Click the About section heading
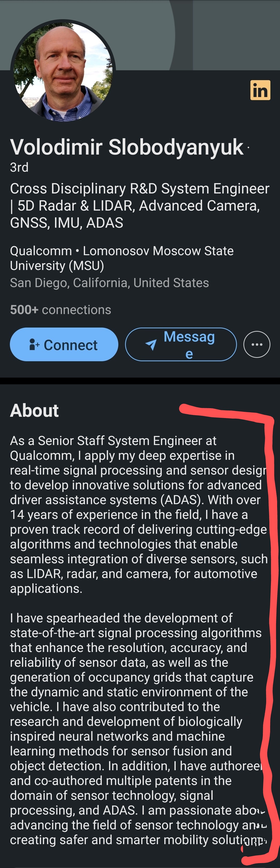 click(35, 411)
